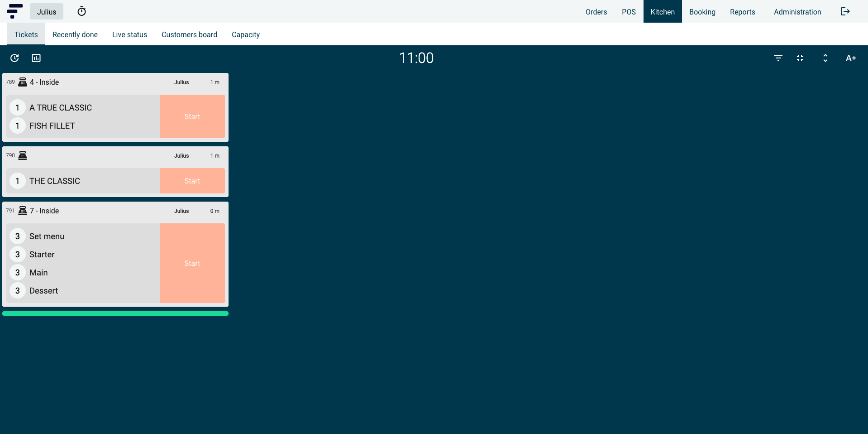Click the logout icon in top right
Viewport: 868px width, 434px height.
point(845,11)
